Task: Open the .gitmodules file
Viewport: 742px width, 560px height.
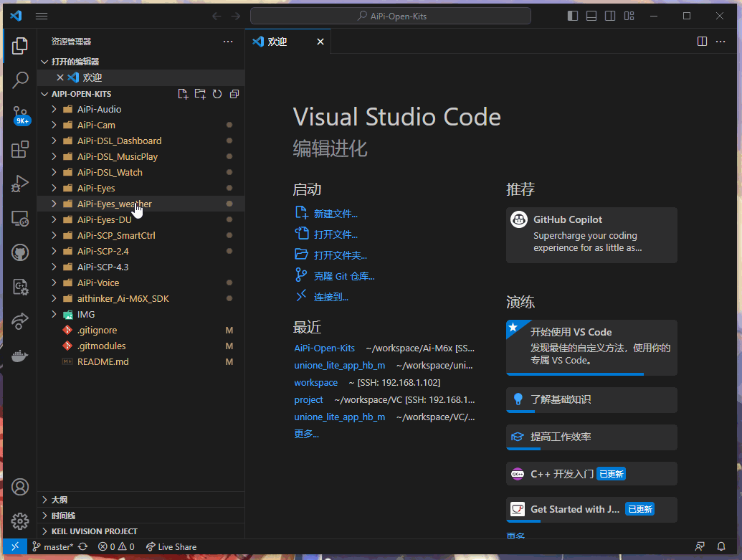Action: (141, 346)
